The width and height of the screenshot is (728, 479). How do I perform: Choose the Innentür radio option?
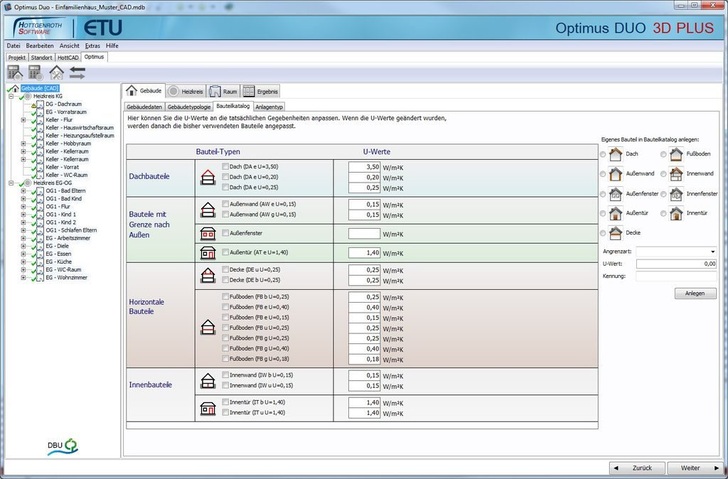(x=663, y=213)
